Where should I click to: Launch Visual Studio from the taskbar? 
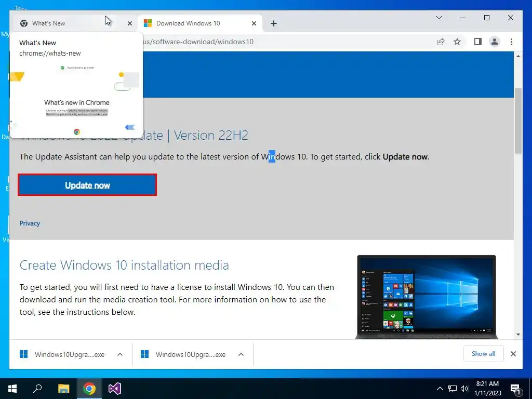tap(115, 389)
